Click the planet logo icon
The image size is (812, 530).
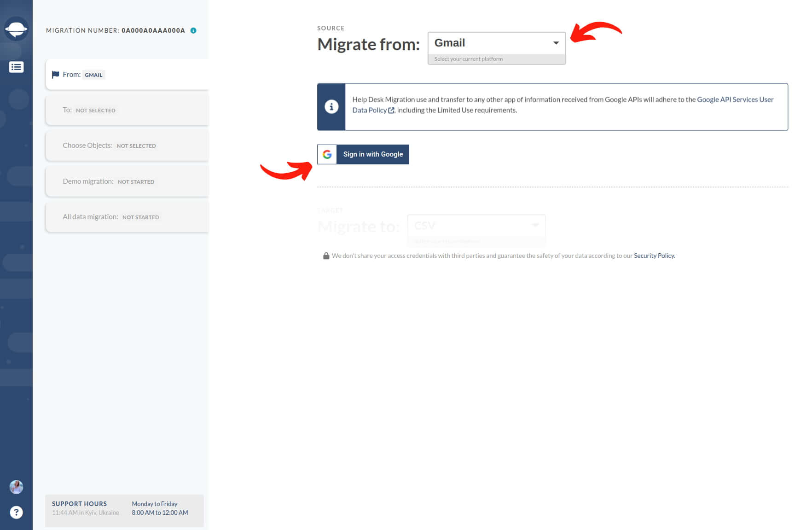(16, 29)
